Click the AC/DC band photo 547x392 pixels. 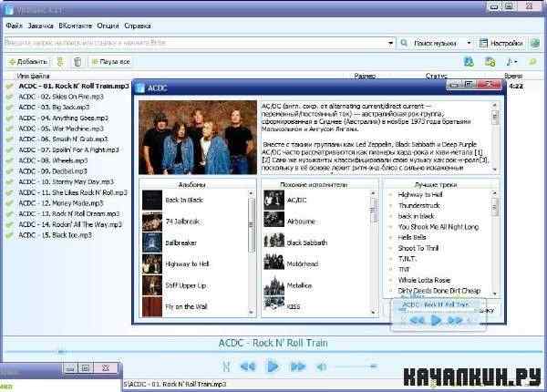pos(198,138)
